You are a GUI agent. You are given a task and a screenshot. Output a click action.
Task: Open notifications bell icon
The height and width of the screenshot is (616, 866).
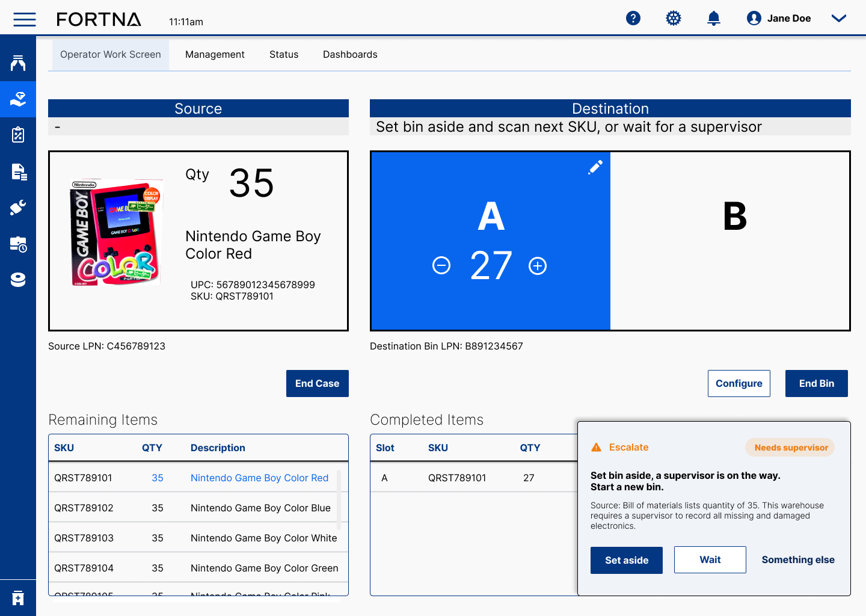[x=714, y=18]
